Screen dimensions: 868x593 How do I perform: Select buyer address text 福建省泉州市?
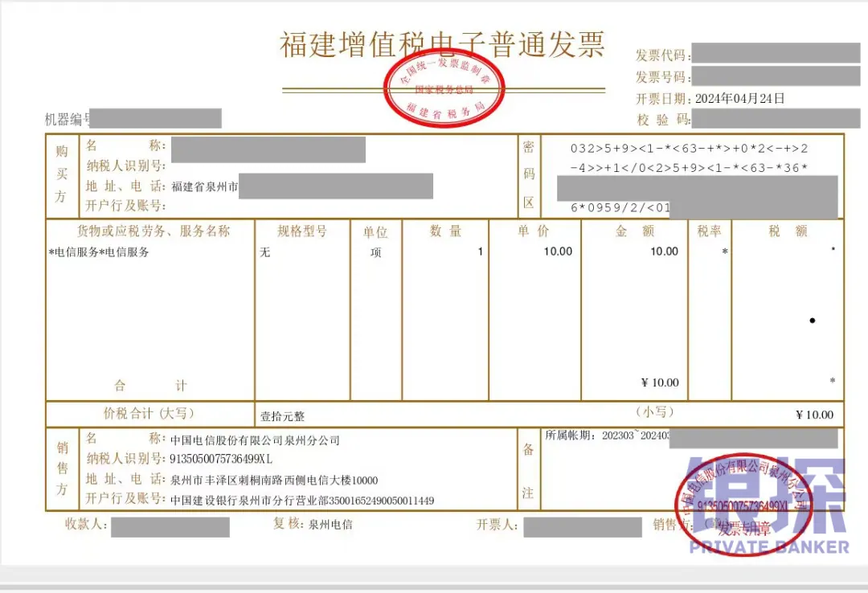coord(204,186)
